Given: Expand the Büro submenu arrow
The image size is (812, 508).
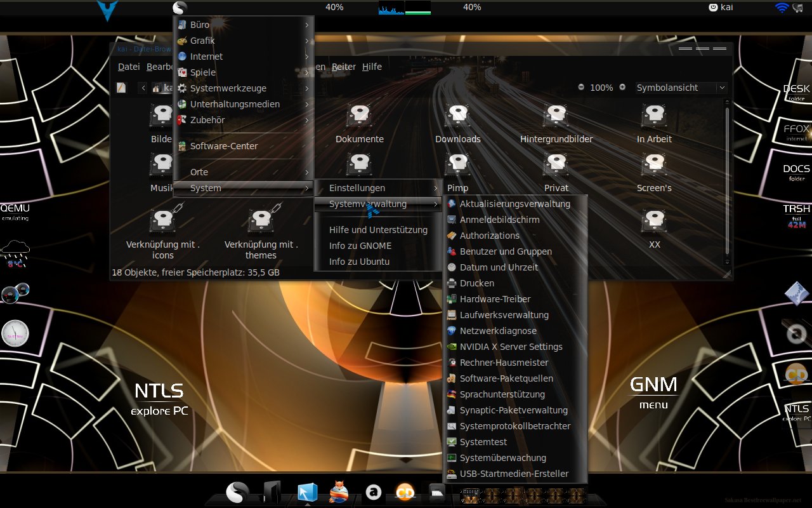Looking at the screenshot, I should (307, 25).
